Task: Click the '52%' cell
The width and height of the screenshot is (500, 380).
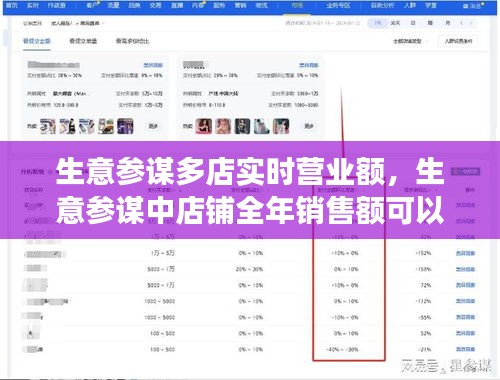Action: click(426, 333)
